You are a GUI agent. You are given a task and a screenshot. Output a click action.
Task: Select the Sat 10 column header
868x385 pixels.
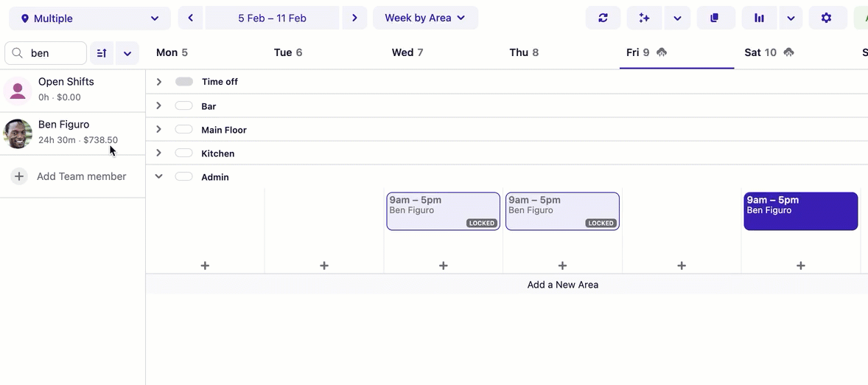pos(760,52)
